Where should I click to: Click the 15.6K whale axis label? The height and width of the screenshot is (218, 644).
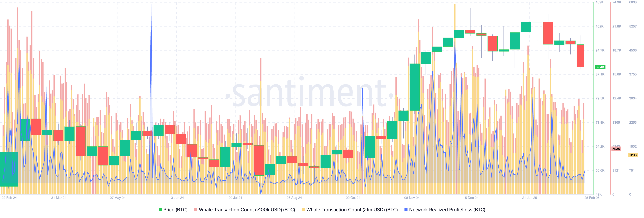coord(617,74)
